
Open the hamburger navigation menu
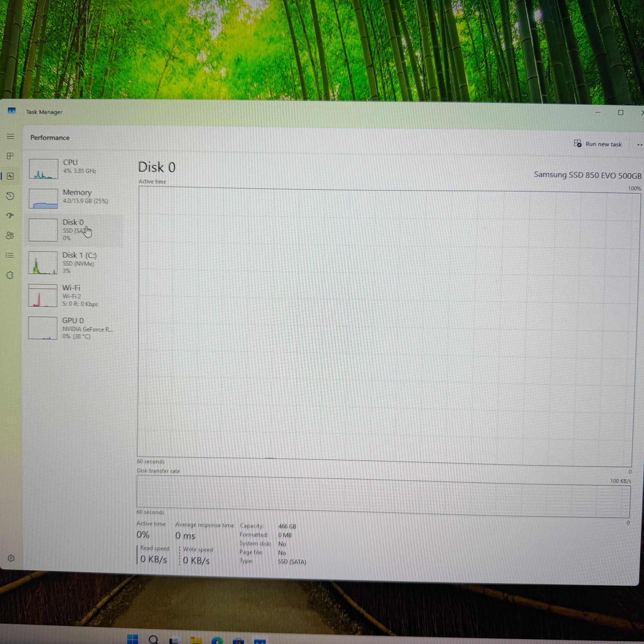click(11, 136)
